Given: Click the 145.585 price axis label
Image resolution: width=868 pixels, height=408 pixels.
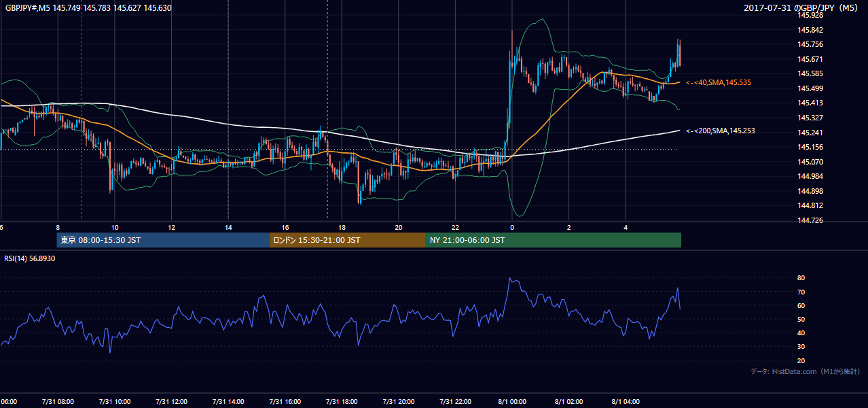Looking at the screenshot, I should 809,73.
